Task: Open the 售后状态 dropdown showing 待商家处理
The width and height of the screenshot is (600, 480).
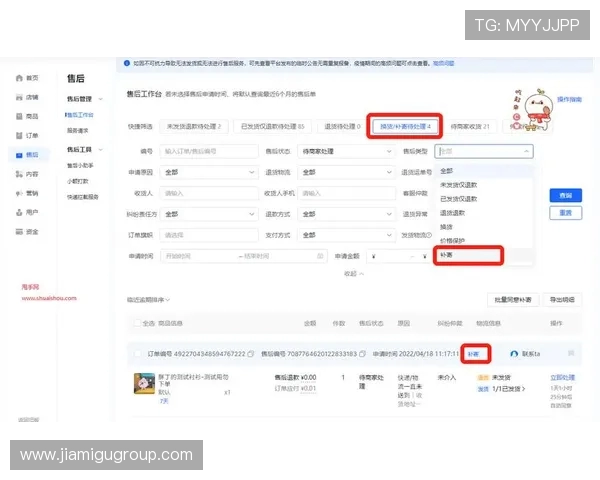Action: point(346,151)
